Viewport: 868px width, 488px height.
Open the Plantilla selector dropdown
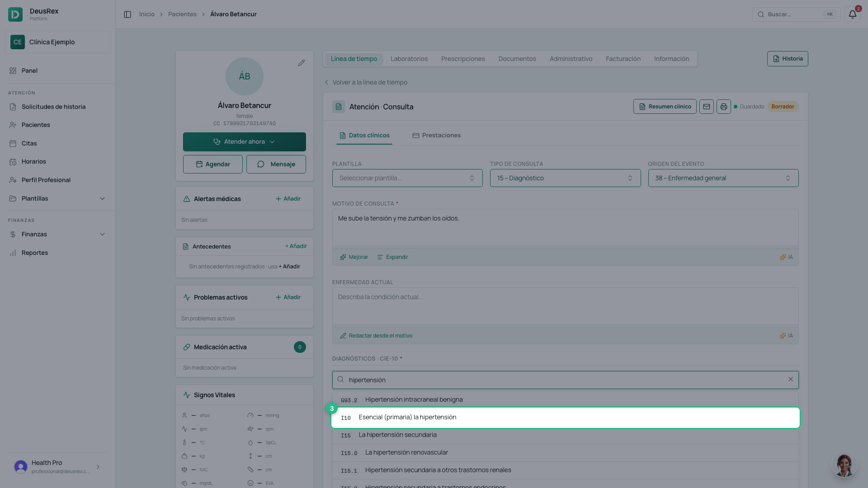tap(407, 178)
